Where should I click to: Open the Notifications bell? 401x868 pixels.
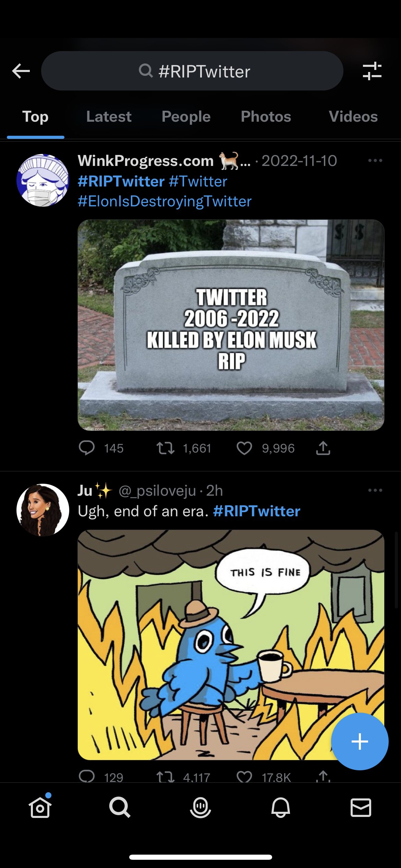click(x=281, y=807)
